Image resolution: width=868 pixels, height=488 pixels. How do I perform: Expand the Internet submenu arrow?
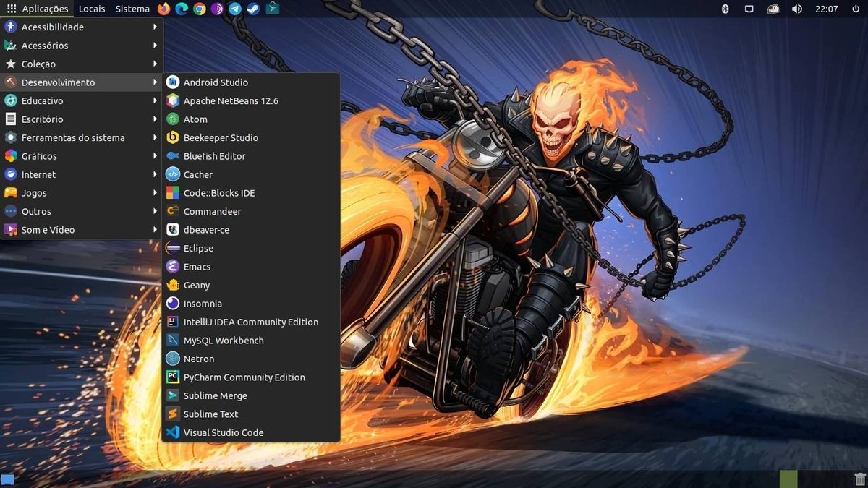click(x=155, y=175)
